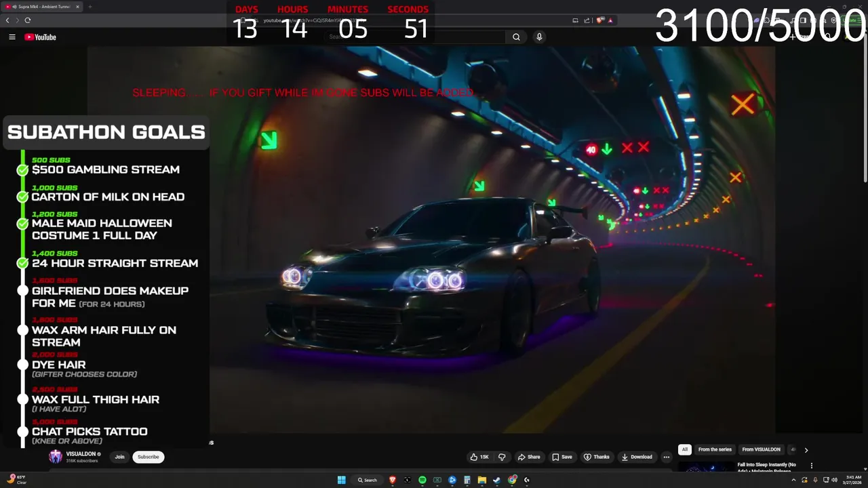This screenshot has height=488, width=868.
Task: Open Steam from the taskbar
Action: coord(496,480)
